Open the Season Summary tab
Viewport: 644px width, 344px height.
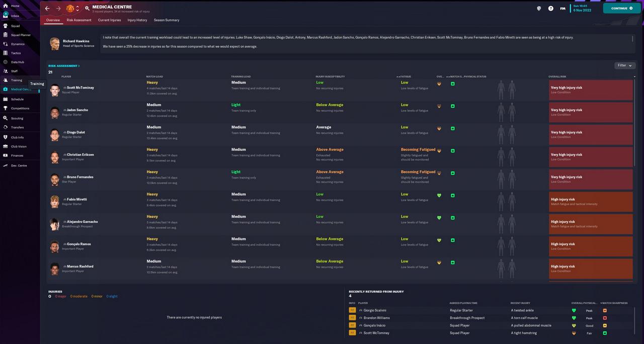pos(167,20)
